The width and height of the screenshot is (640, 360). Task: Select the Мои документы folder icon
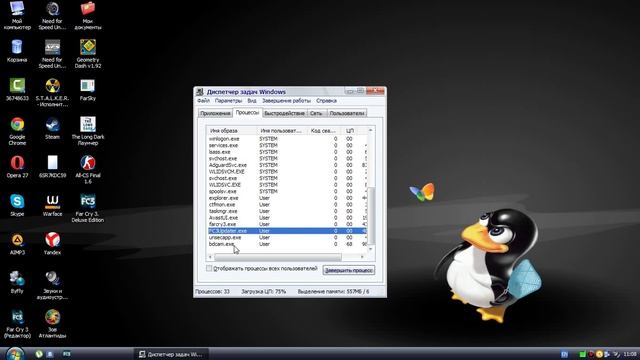[88, 16]
